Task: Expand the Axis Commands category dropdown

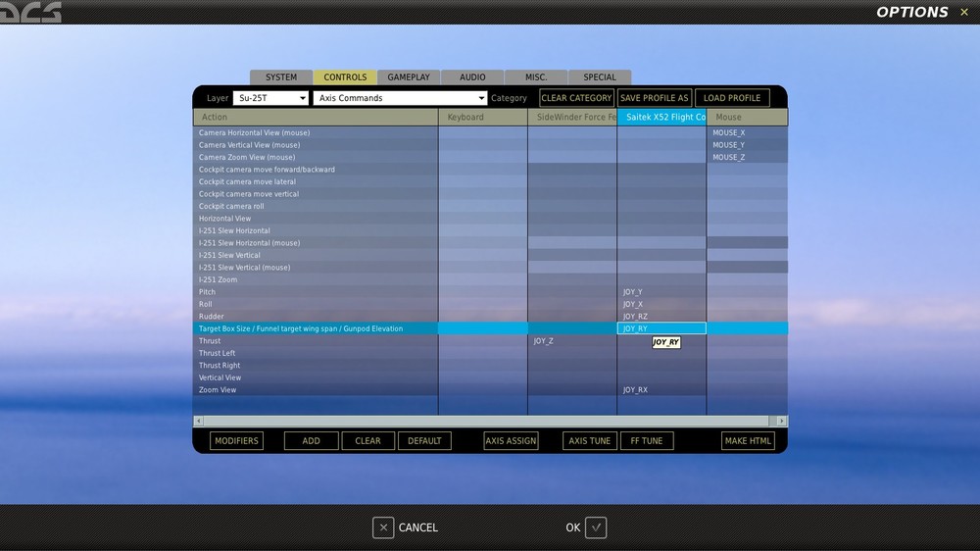Action: [x=400, y=98]
